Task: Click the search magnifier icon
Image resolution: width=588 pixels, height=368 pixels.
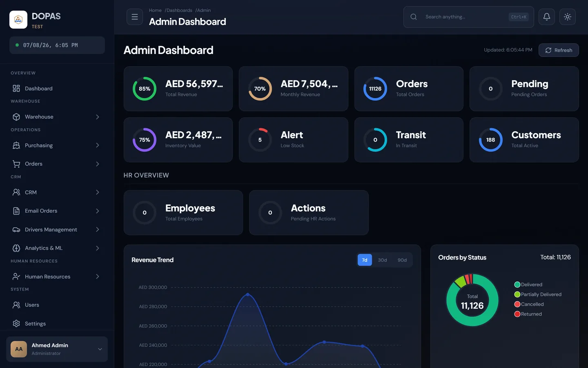Action: pos(414,17)
